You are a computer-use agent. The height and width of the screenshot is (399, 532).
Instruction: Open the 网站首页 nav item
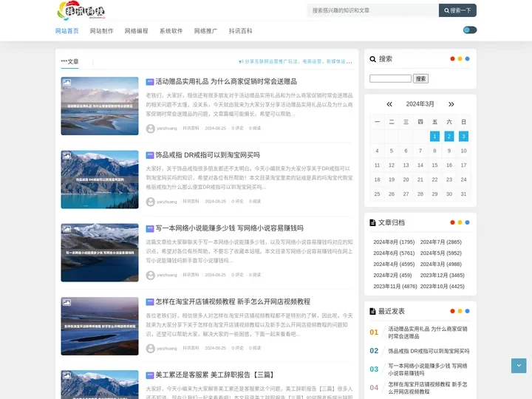(x=66, y=31)
